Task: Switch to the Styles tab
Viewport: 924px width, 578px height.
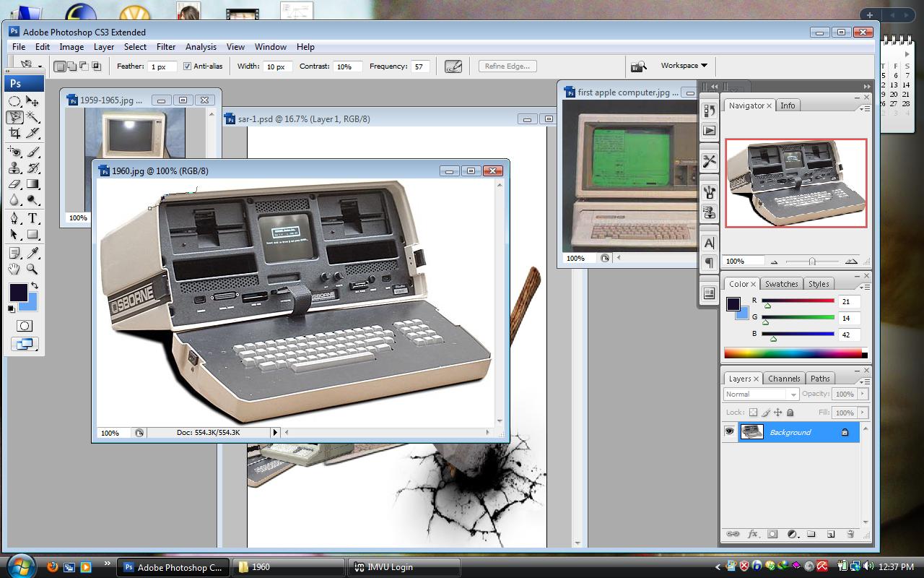Action: (819, 284)
